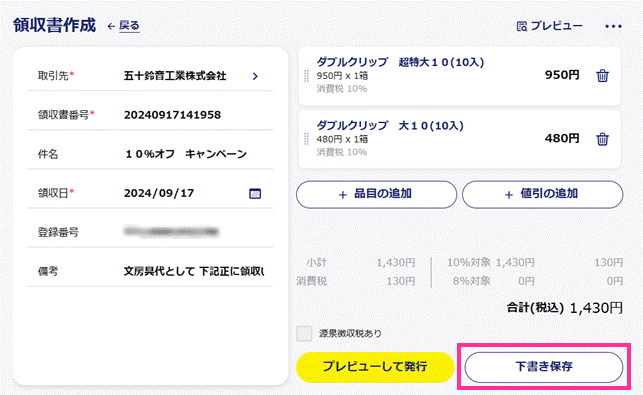Edit the 件名 field 10%オフ キャンペーン
643x395 pixels.
pos(186,154)
